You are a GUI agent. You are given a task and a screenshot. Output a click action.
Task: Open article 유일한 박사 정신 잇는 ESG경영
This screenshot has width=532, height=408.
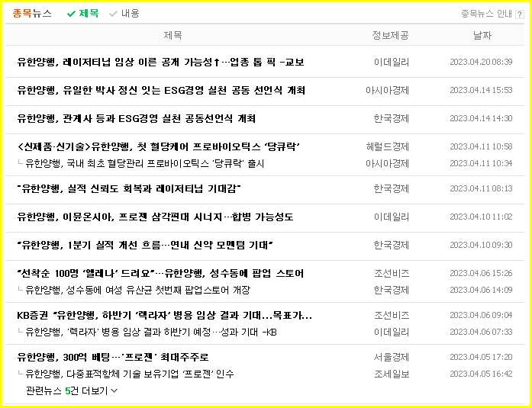coord(161,90)
